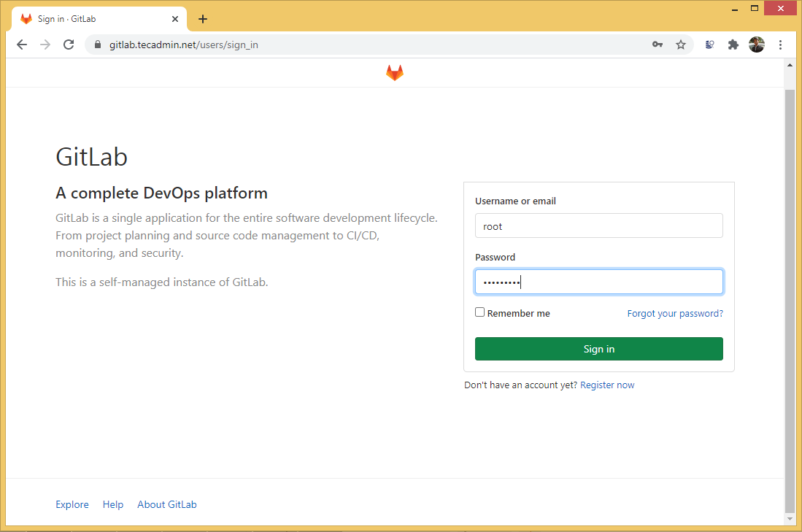
Task: Click the browser back arrow
Action: click(x=21, y=45)
